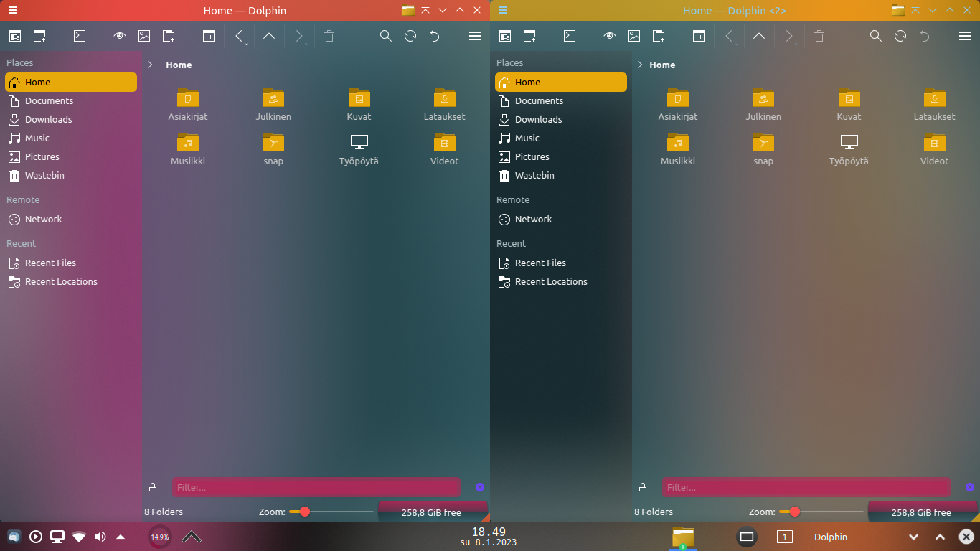
Task: Open network Wi-Fi tray icon
Action: pyautogui.click(x=79, y=537)
